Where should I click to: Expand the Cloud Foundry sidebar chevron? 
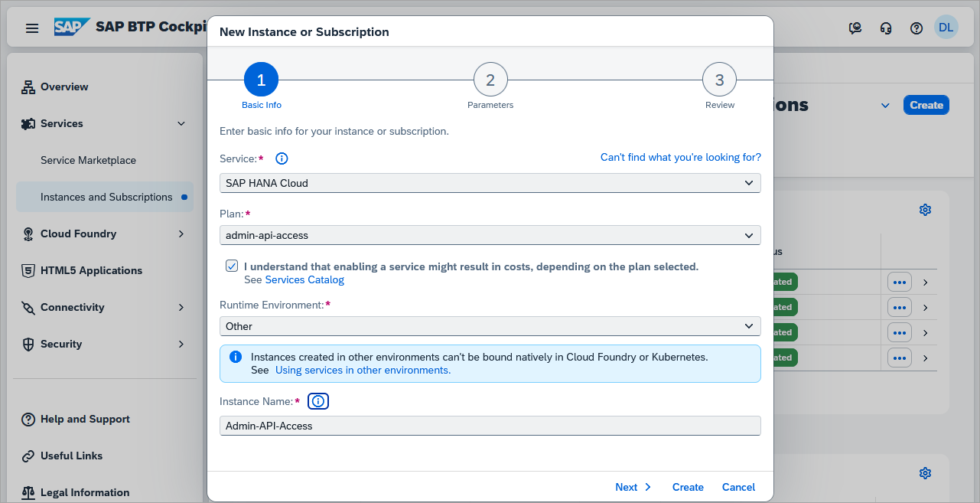pos(181,234)
